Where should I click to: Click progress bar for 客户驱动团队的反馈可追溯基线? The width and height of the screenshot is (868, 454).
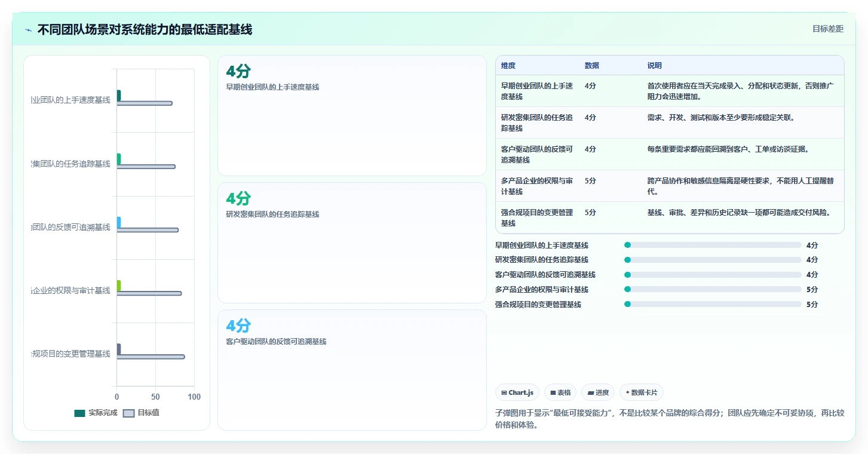coord(713,275)
